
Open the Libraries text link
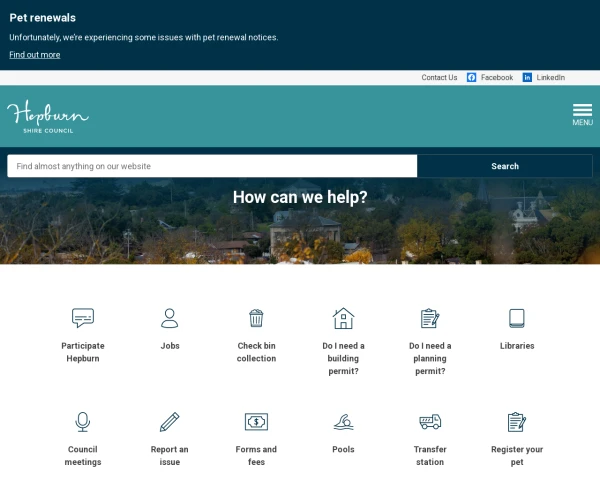(x=517, y=346)
